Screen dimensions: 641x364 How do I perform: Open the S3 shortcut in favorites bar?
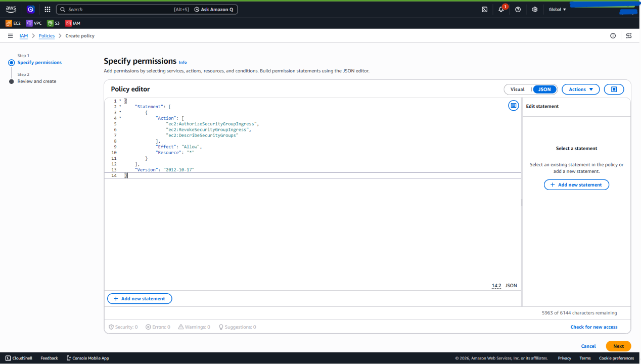click(53, 23)
